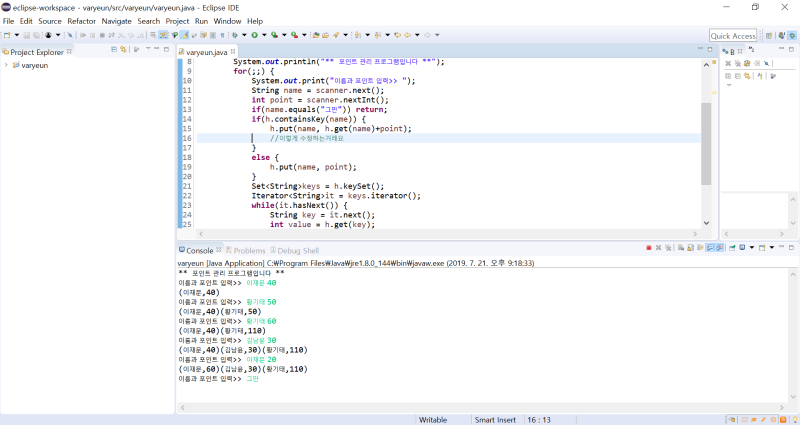The width and height of the screenshot is (800, 425).
Task: Click the Coverage run icon in the toolbar
Action: (274, 35)
